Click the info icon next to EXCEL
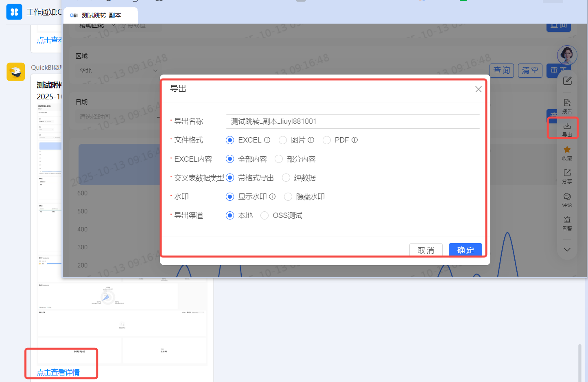588x382 pixels. click(x=267, y=140)
